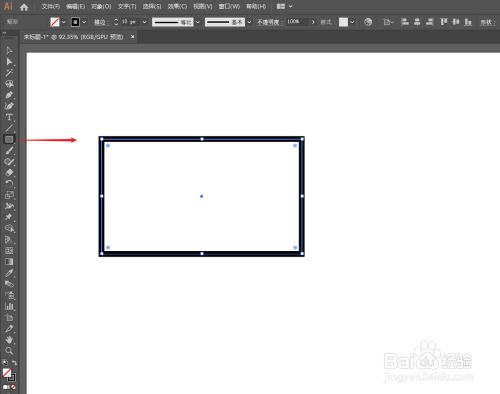Select the Rotate tool
500x394 pixels.
(9, 184)
